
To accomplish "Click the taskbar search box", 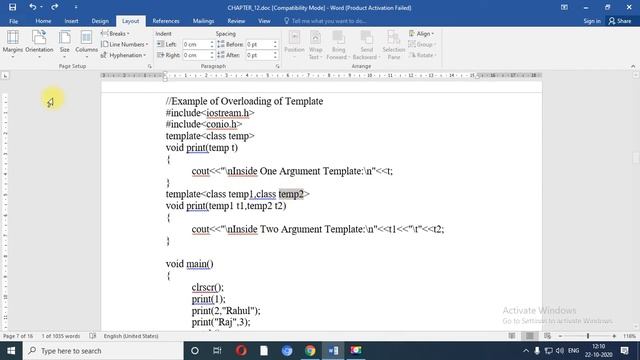I will coord(103,351).
